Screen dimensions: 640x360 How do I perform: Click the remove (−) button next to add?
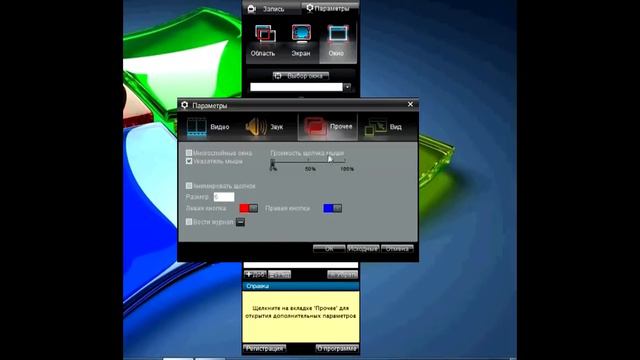click(280, 275)
